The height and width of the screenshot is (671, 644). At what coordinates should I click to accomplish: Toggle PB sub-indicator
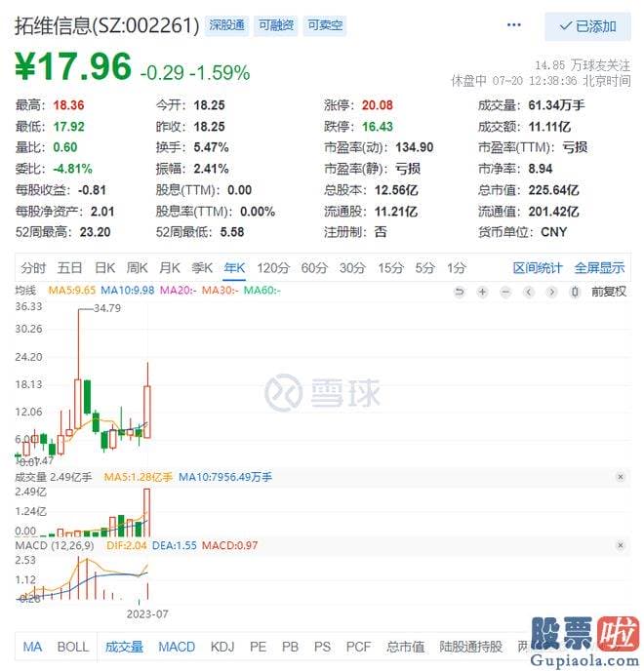pos(290,647)
